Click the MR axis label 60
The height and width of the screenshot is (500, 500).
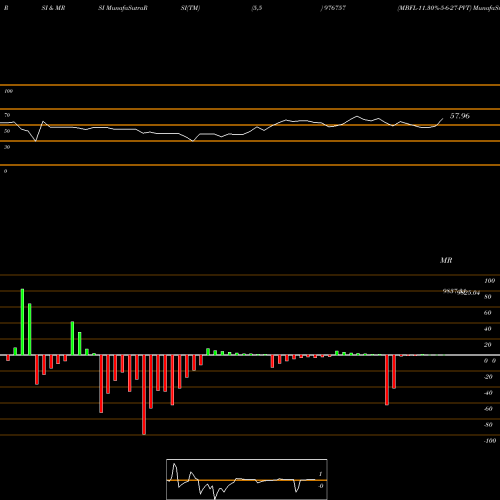click(487, 313)
